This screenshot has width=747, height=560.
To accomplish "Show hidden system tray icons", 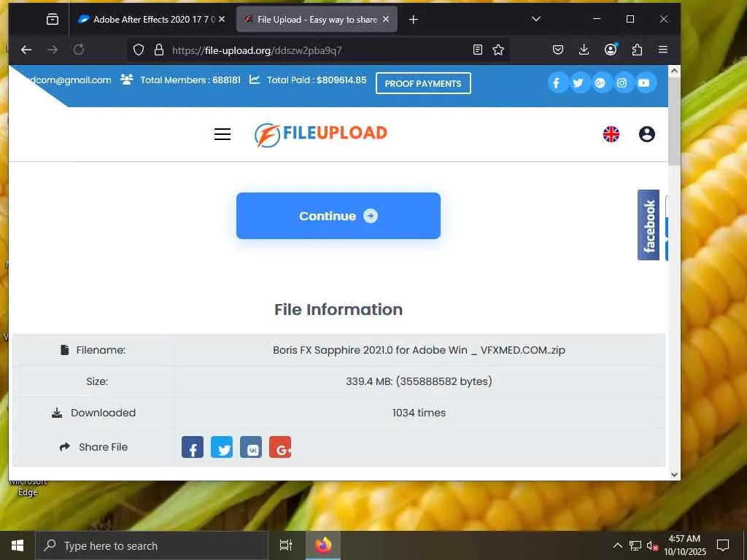I will [x=617, y=545].
